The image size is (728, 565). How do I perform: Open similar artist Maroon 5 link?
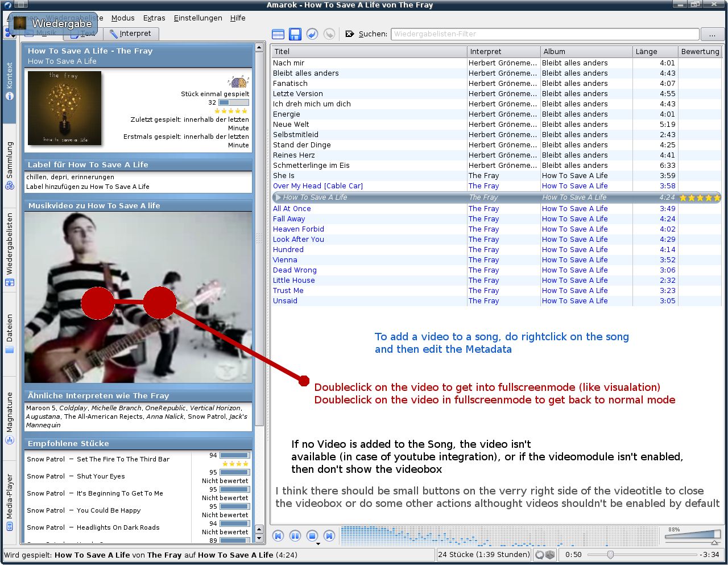tap(41, 408)
